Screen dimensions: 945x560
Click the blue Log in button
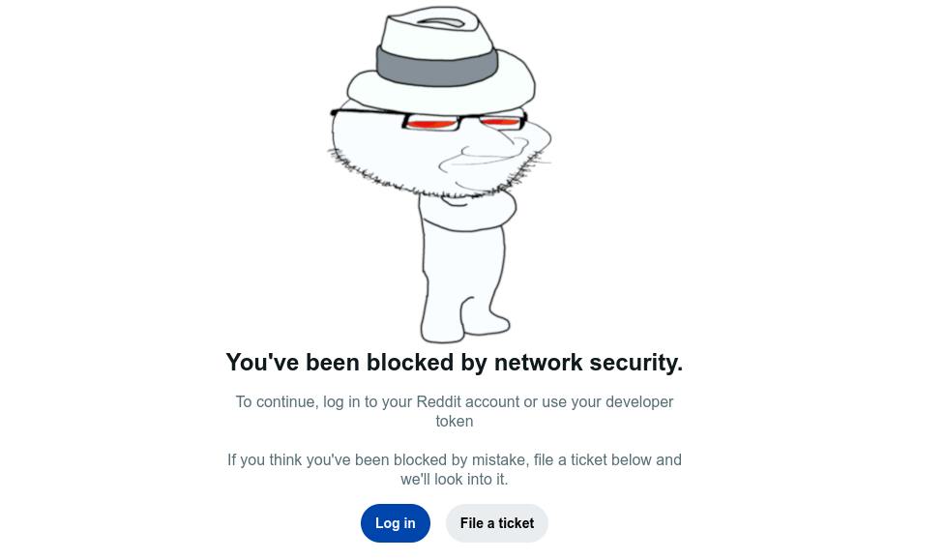(395, 523)
